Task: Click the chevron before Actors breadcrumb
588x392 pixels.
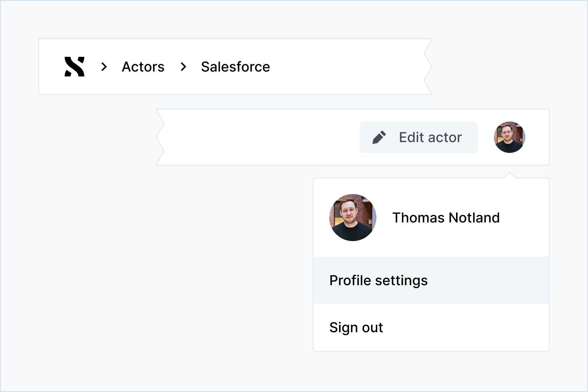Action: [x=104, y=67]
